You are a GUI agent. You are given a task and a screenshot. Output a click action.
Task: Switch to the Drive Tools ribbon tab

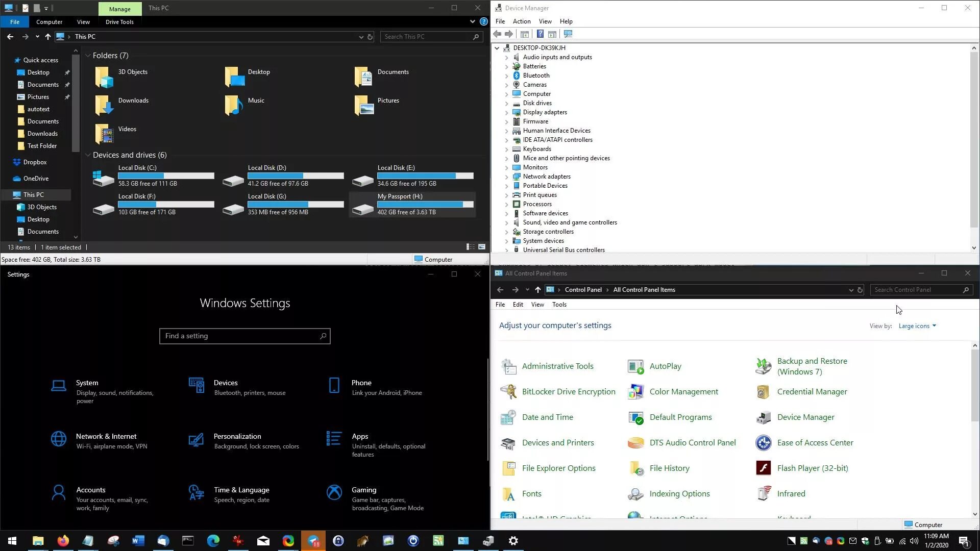coord(119,22)
